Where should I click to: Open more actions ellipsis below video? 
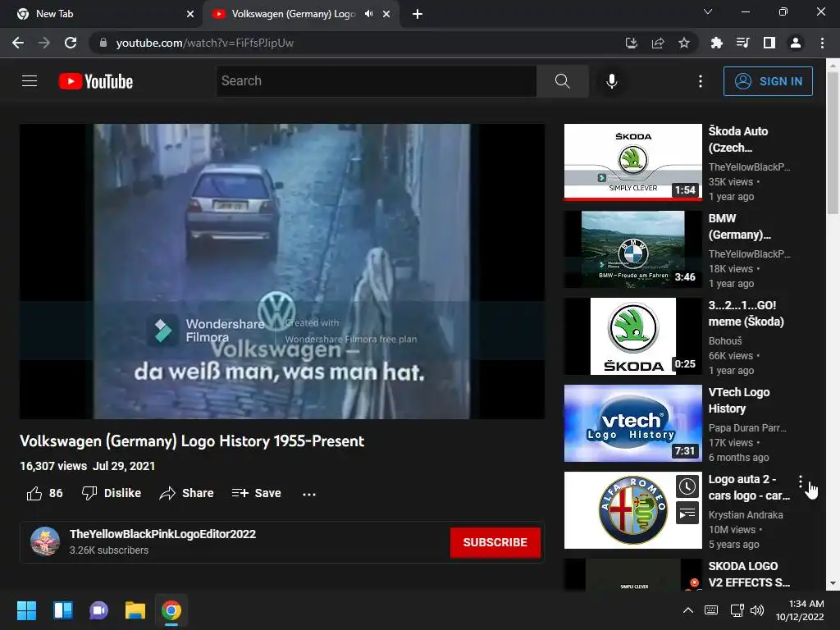click(x=309, y=494)
